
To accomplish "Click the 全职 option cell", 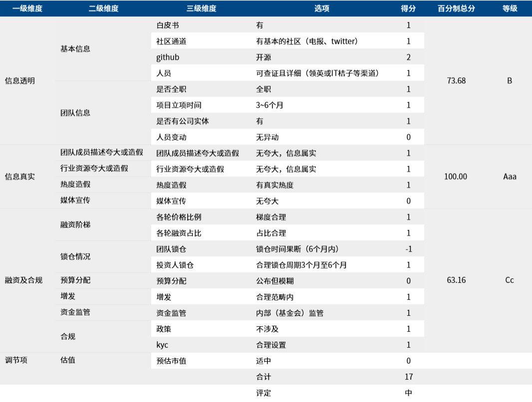I will tap(264, 89).
